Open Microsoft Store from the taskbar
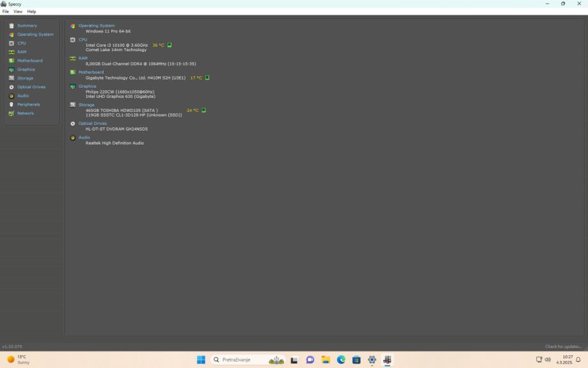 coord(356,360)
